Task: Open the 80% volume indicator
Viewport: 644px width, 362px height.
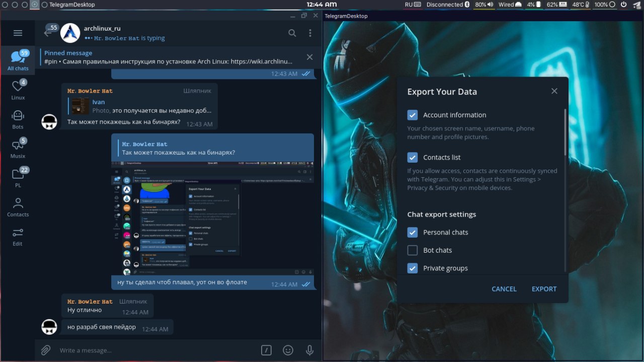Action: (484, 5)
